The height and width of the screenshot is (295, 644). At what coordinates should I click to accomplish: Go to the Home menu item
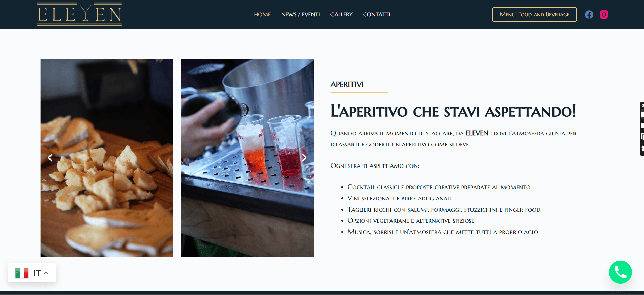pos(262,15)
